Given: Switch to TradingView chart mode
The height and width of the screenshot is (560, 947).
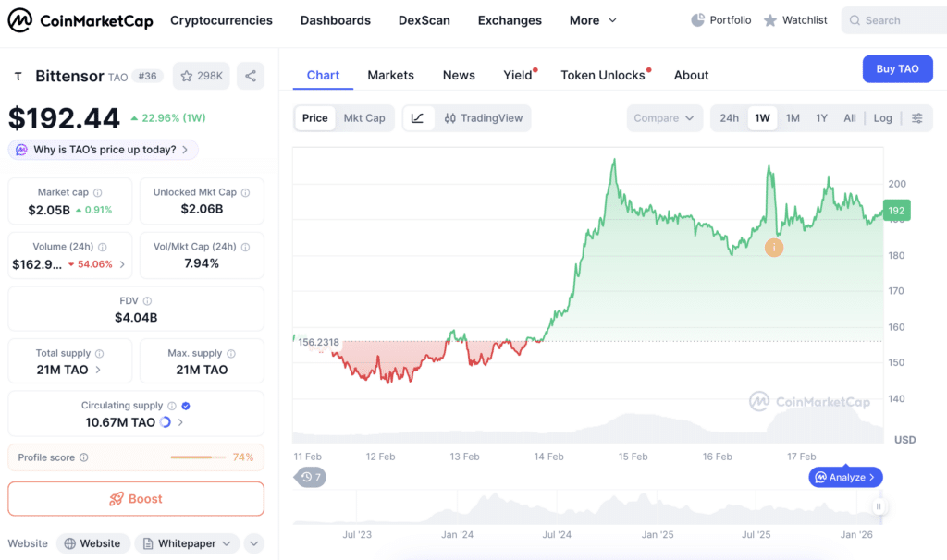Looking at the screenshot, I should point(483,118).
